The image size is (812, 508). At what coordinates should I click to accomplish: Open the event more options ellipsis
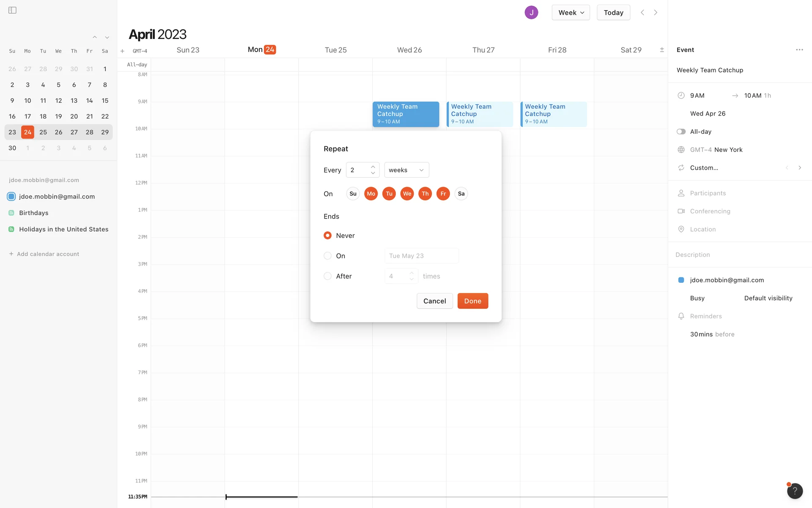[x=799, y=50]
